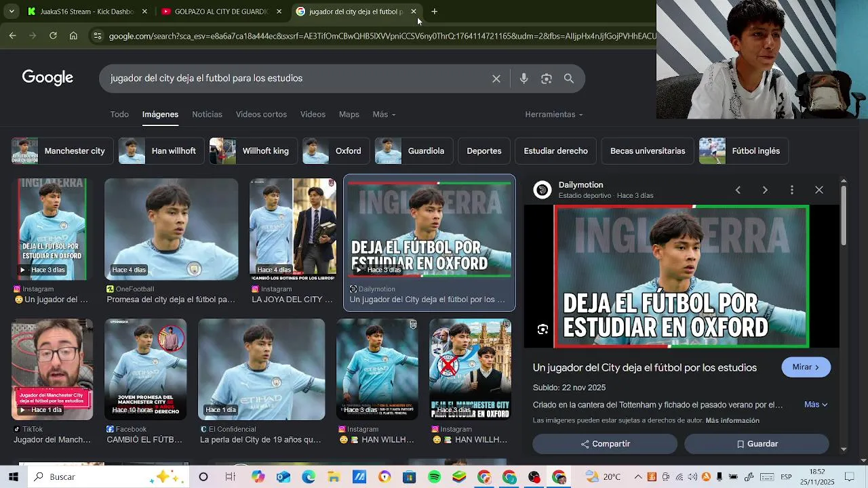Switch to the Todo results tab
Viewport: 868px width, 488px height.
click(119, 115)
